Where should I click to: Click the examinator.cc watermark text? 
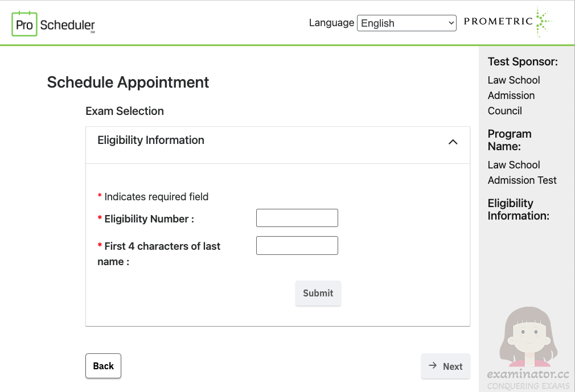coord(528,374)
